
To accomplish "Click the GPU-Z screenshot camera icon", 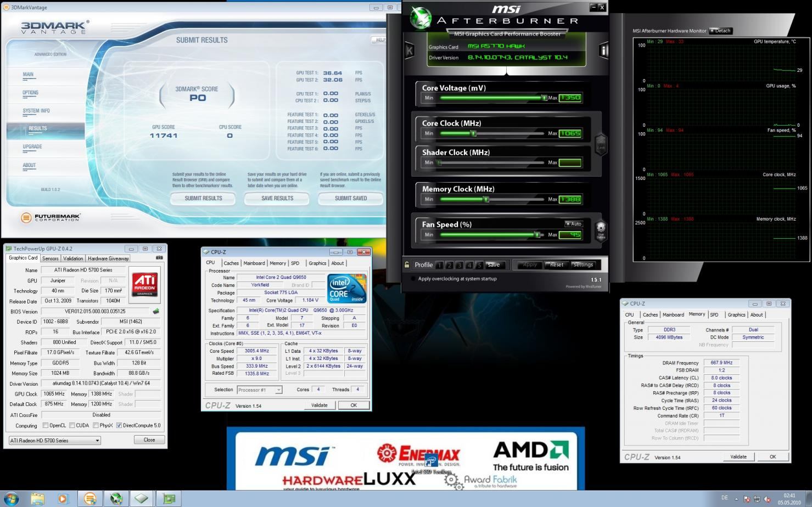I will click(x=159, y=257).
